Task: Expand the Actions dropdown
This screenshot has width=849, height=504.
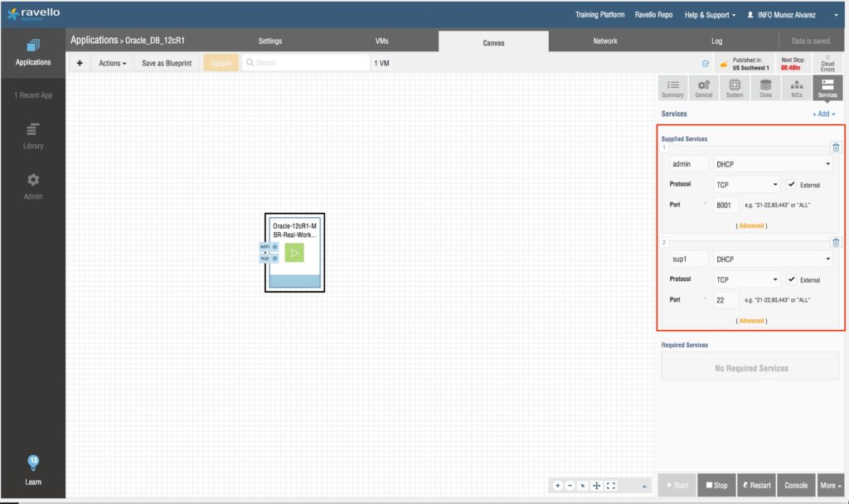Action: (112, 63)
